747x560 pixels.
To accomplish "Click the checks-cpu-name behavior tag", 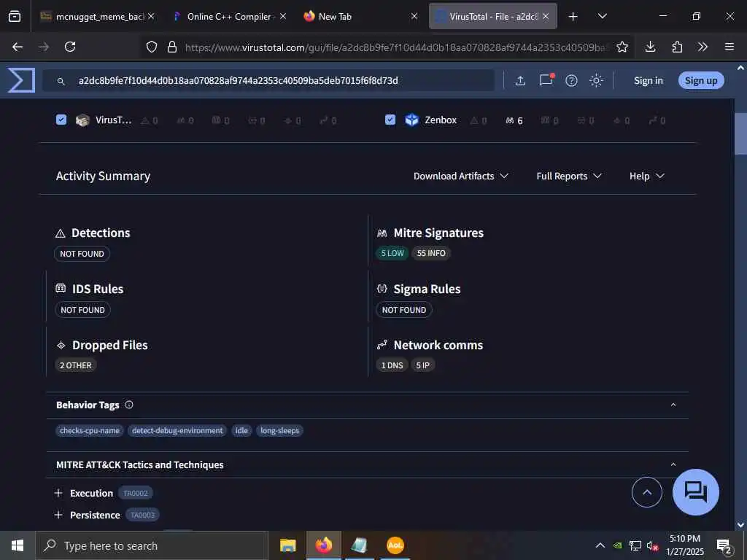I will coord(90,430).
